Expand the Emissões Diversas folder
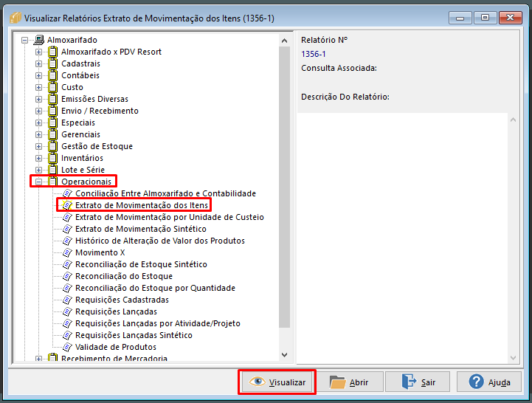 click(x=38, y=99)
